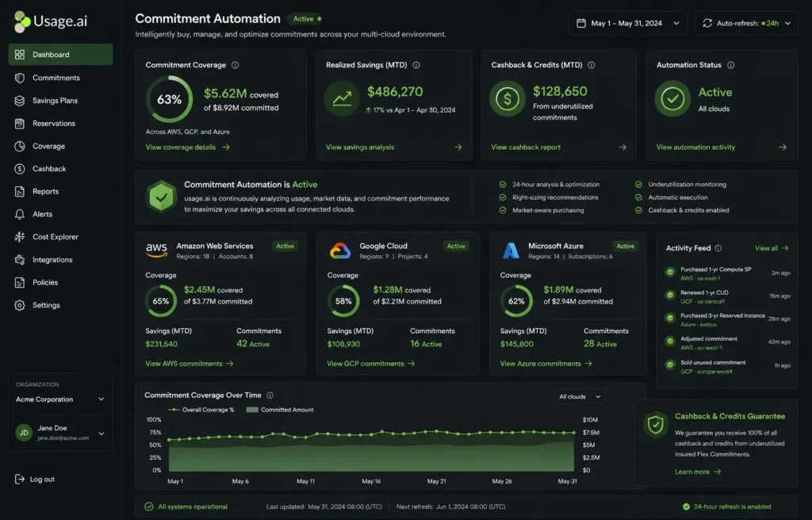Click Log out button
Viewport: 812px width, 520px height.
[x=35, y=479]
